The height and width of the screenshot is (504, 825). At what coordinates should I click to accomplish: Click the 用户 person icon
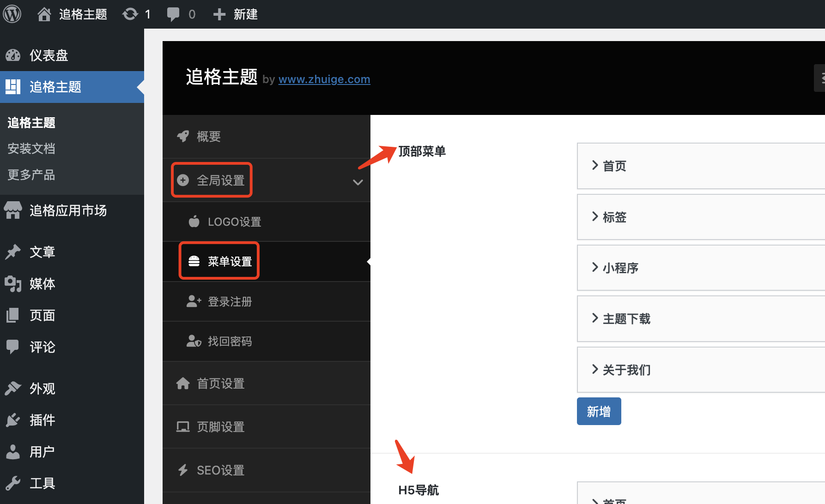[x=13, y=452]
